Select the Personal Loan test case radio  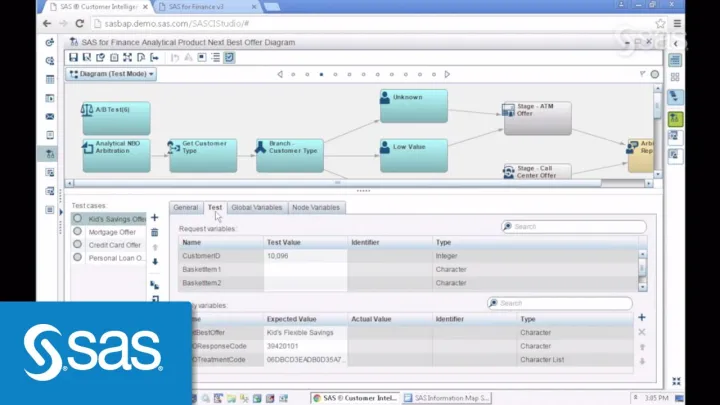click(78, 257)
